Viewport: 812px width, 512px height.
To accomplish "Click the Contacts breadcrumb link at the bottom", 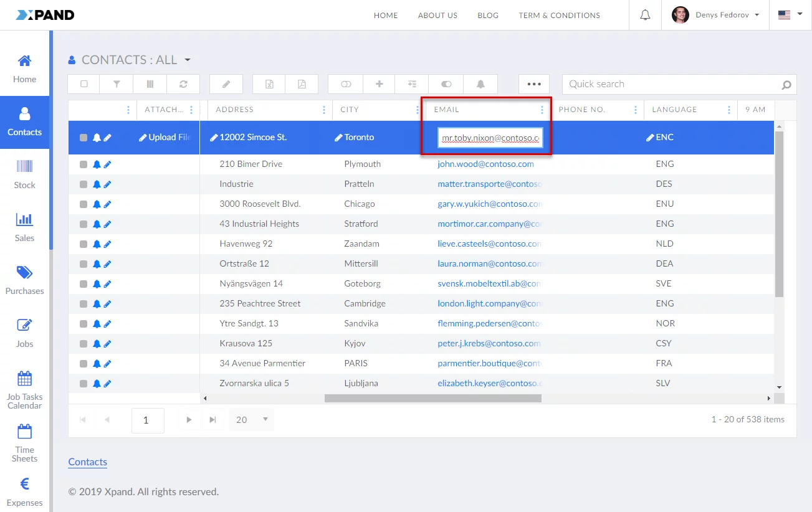I will (87, 462).
